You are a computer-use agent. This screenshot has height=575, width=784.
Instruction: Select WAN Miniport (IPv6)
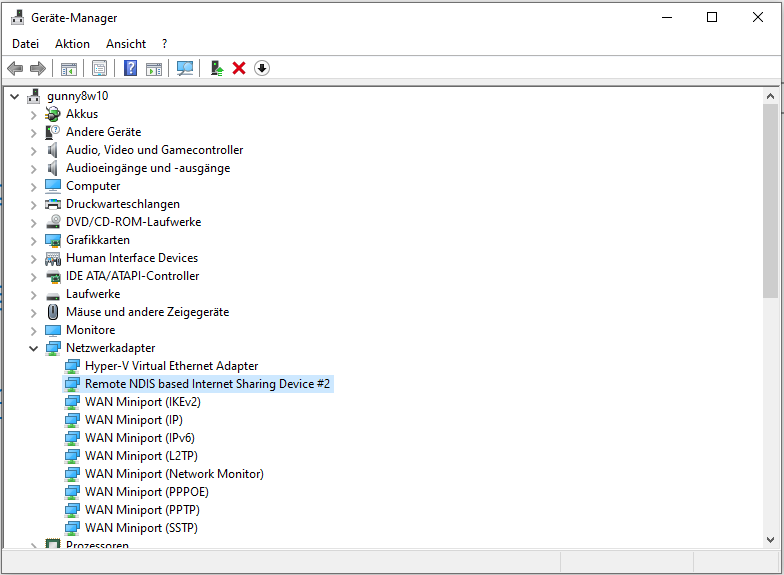(x=140, y=438)
